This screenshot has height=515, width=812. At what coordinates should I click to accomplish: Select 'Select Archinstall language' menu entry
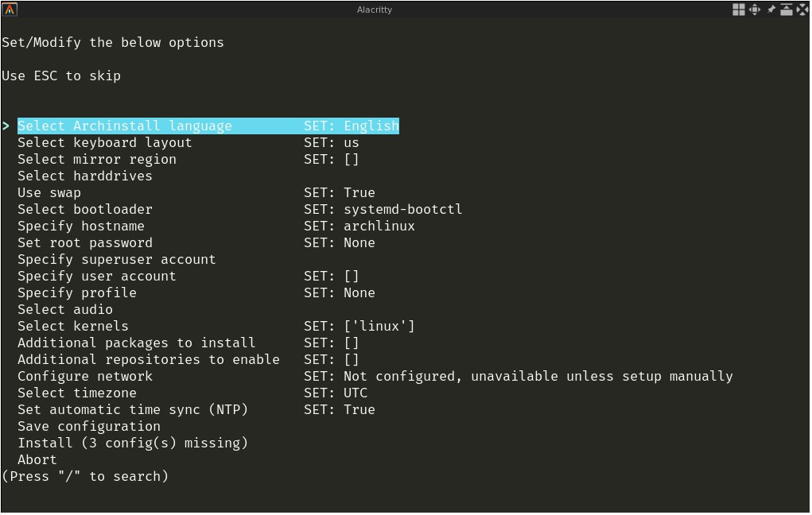208,126
